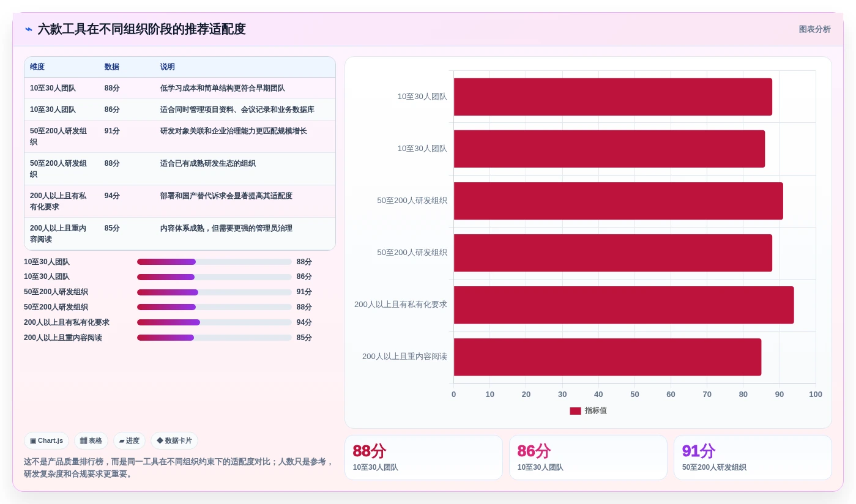Click the 10至30人团队 chart bar reaching 86

click(609, 149)
